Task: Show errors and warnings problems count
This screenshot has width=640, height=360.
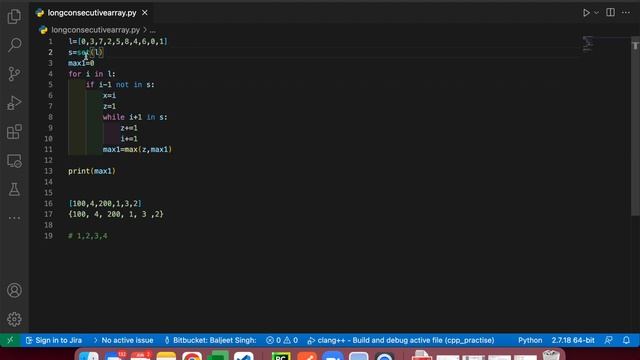Action: 282,340
